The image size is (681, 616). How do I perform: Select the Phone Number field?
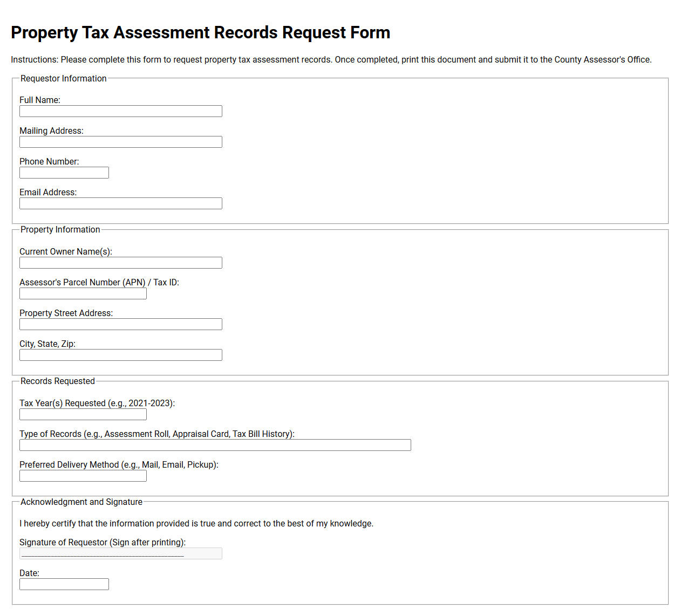(x=64, y=173)
